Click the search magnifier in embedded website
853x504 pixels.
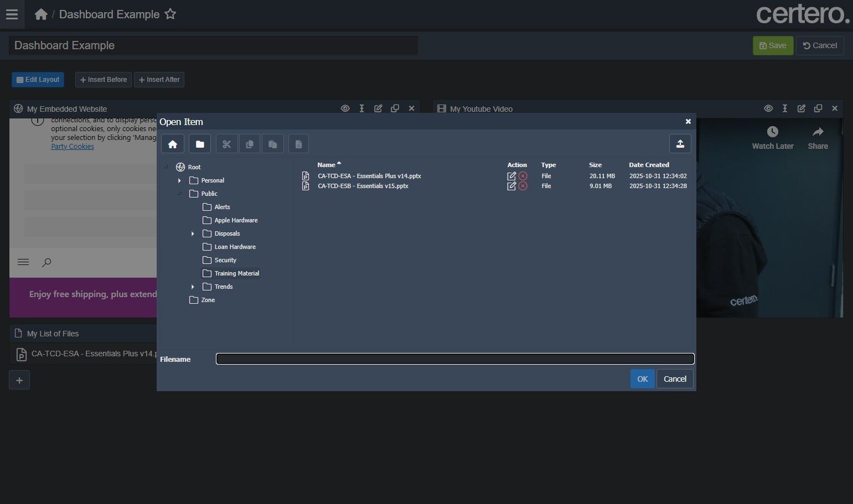tap(46, 262)
